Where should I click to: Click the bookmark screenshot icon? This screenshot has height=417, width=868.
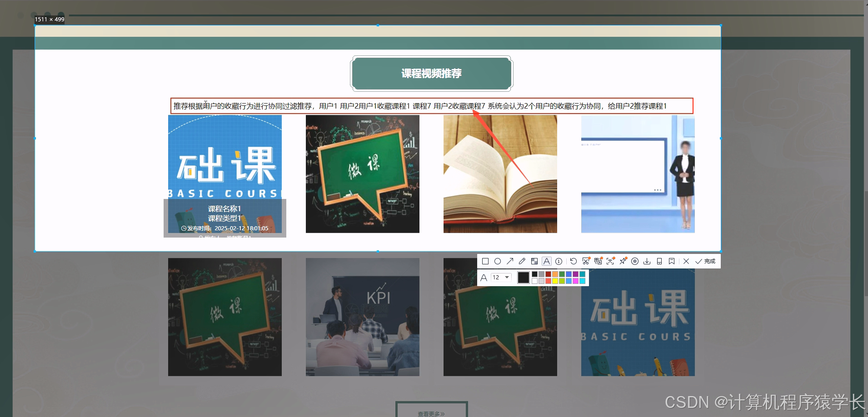(x=672, y=261)
